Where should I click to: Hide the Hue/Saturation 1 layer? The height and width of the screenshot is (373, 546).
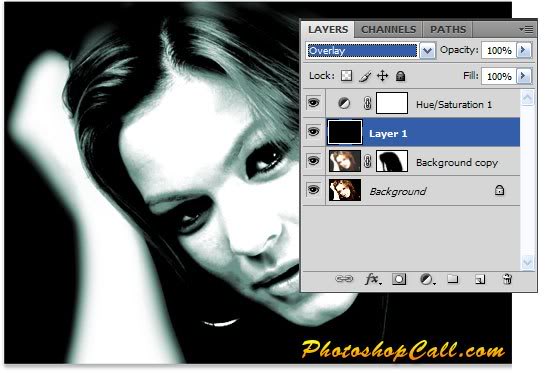point(313,103)
